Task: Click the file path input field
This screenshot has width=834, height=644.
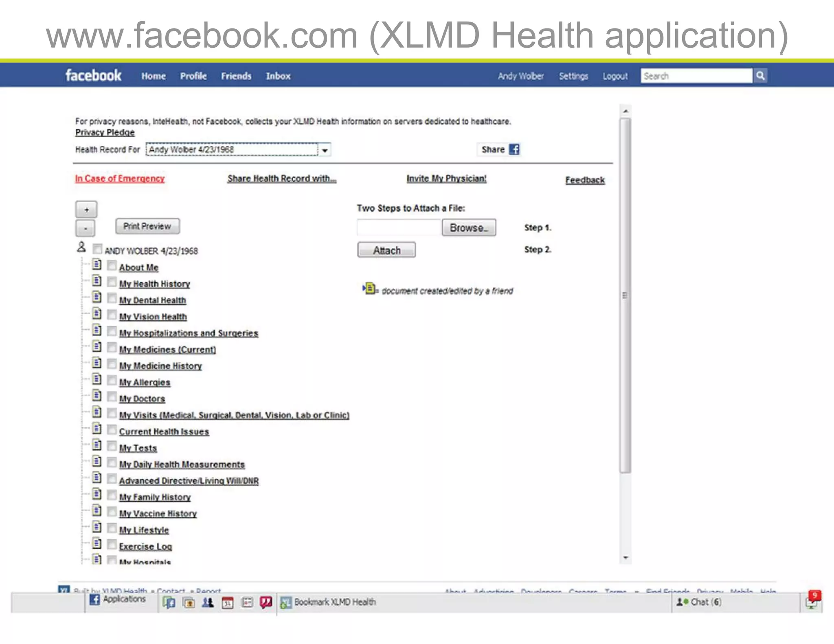Action: [x=399, y=228]
